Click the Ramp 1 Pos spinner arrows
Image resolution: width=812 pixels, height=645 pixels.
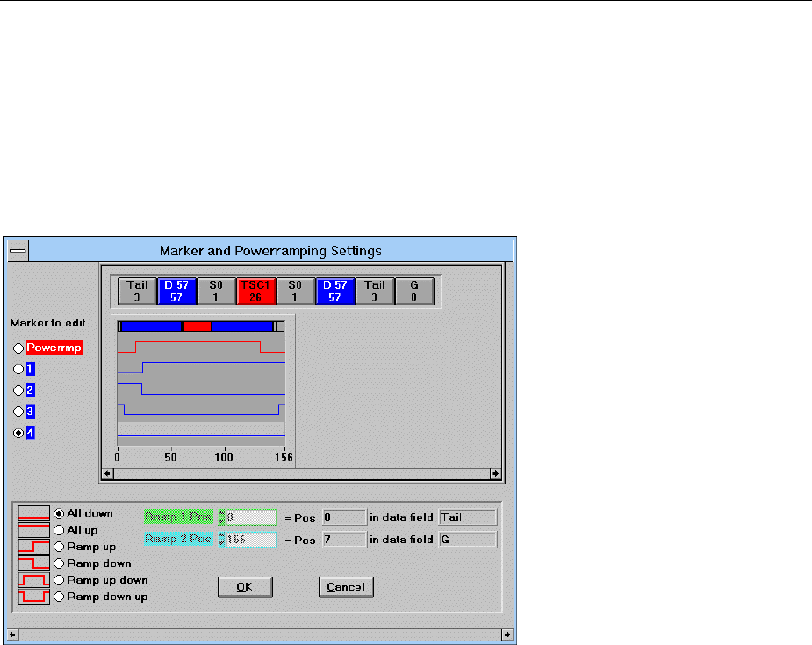coord(221,517)
